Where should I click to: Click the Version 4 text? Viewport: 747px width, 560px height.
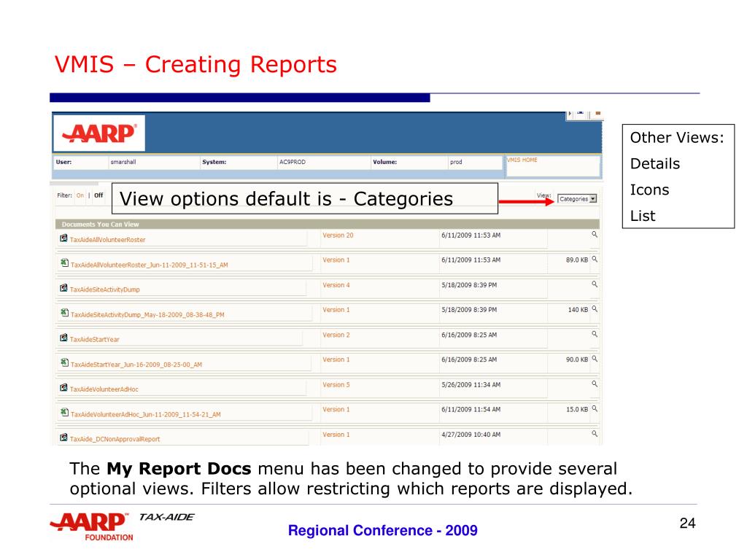pyautogui.click(x=336, y=285)
